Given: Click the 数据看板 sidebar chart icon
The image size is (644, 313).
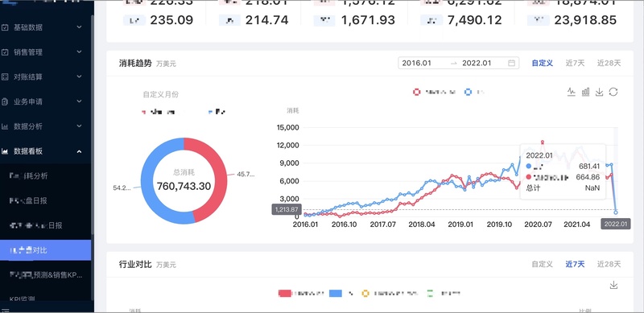Looking at the screenshot, I should coord(5,151).
